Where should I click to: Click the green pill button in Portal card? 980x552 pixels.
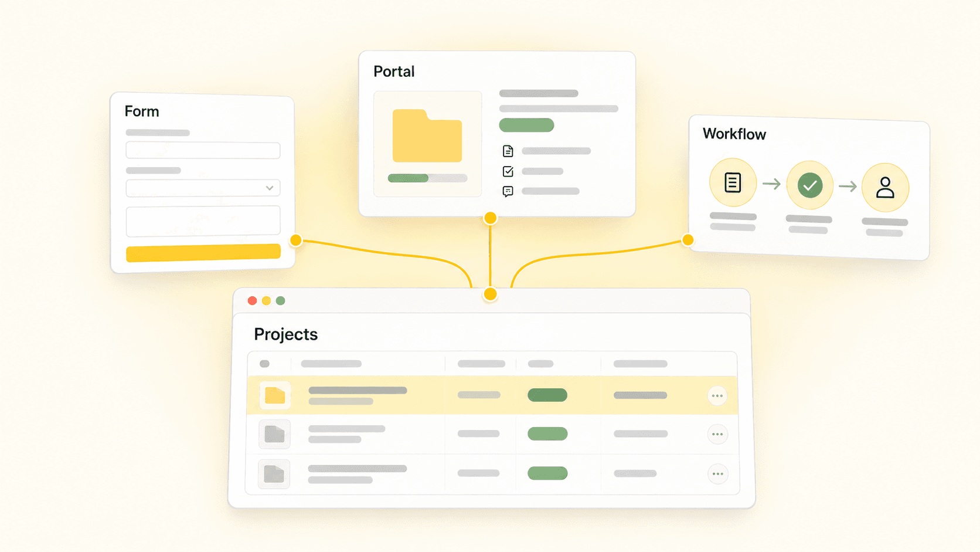[x=526, y=125]
